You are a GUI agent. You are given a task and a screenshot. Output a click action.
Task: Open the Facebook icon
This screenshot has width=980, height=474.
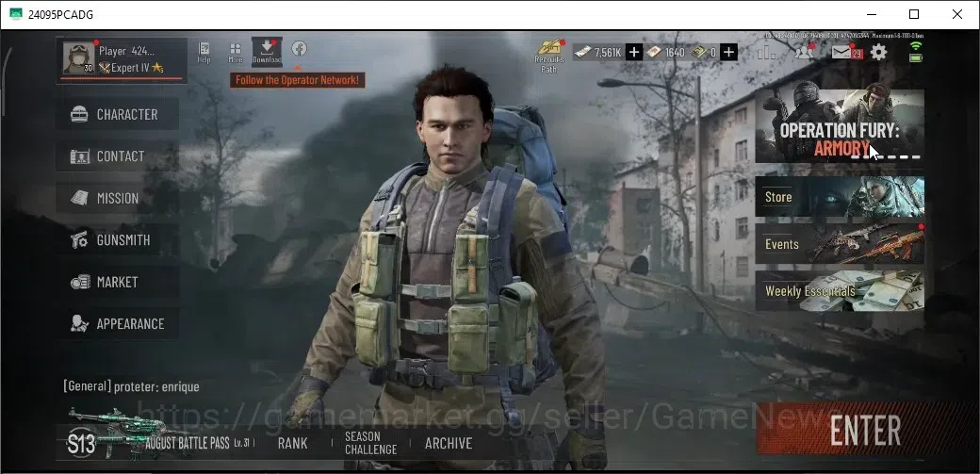[x=299, y=48]
